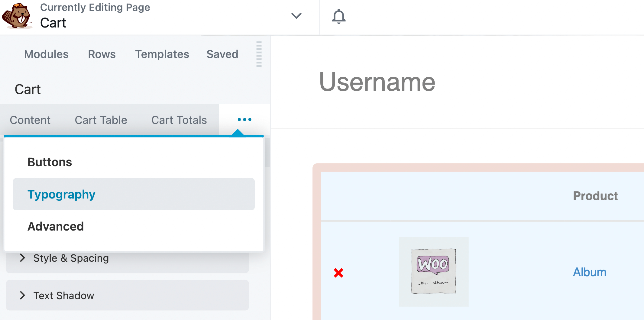Expand the Style & Spacing section
The height and width of the screenshot is (320, 644).
[x=71, y=258]
